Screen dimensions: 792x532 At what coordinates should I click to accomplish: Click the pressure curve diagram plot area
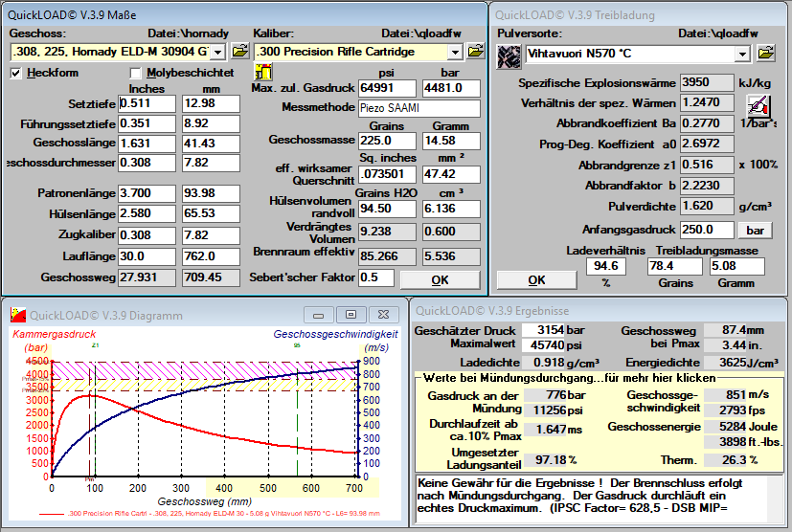pyautogui.click(x=206, y=421)
